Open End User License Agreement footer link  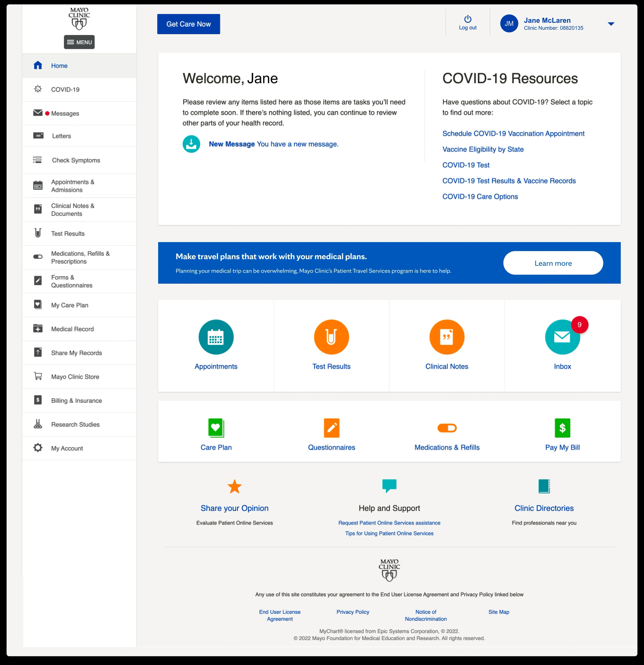(280, 615)
